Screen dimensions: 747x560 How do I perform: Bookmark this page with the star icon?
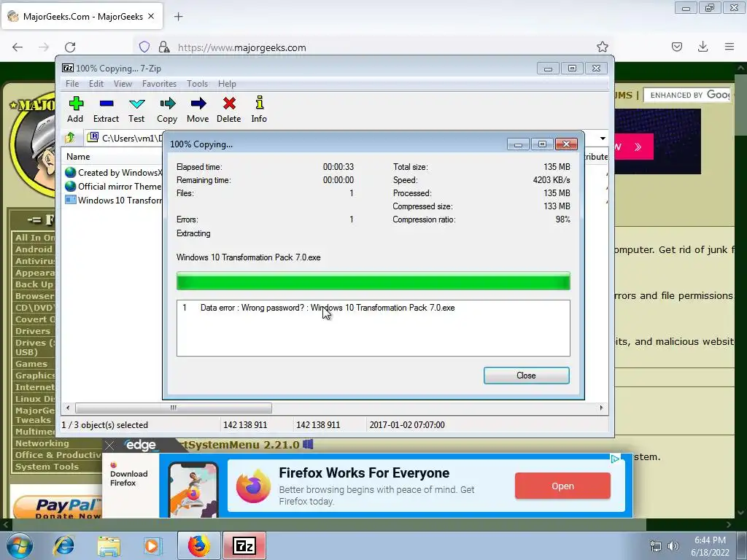[x=602, y=47]
